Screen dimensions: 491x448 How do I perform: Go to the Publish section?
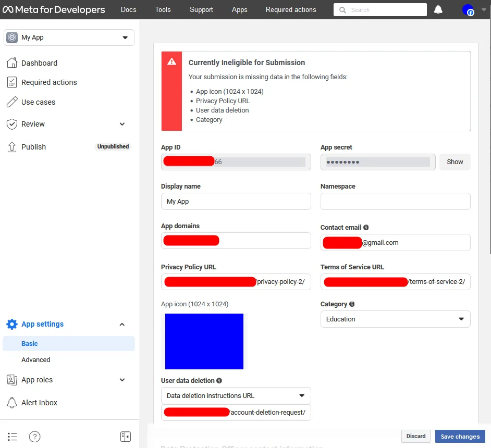(x=33, y=146)
